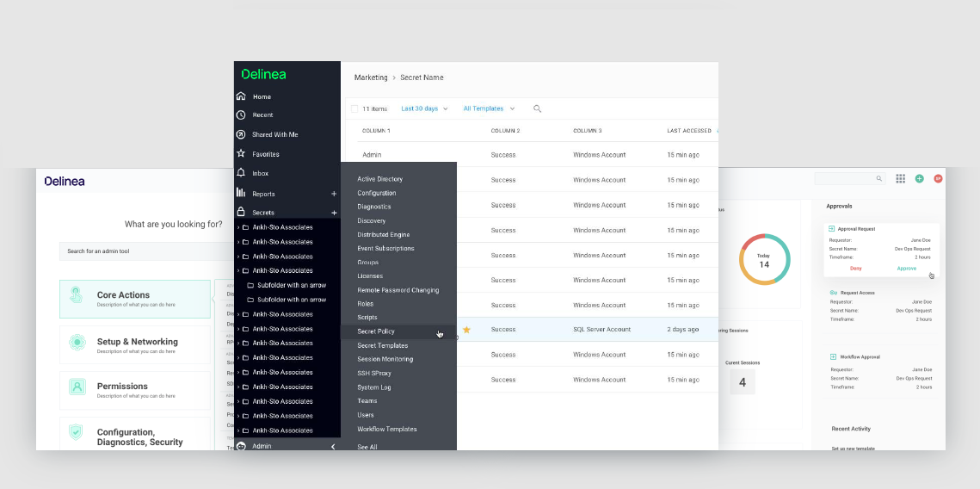Screen dimensions: 980x489
Task: Open Session Monitoring menu entry
Action: [x=385, y=359]
